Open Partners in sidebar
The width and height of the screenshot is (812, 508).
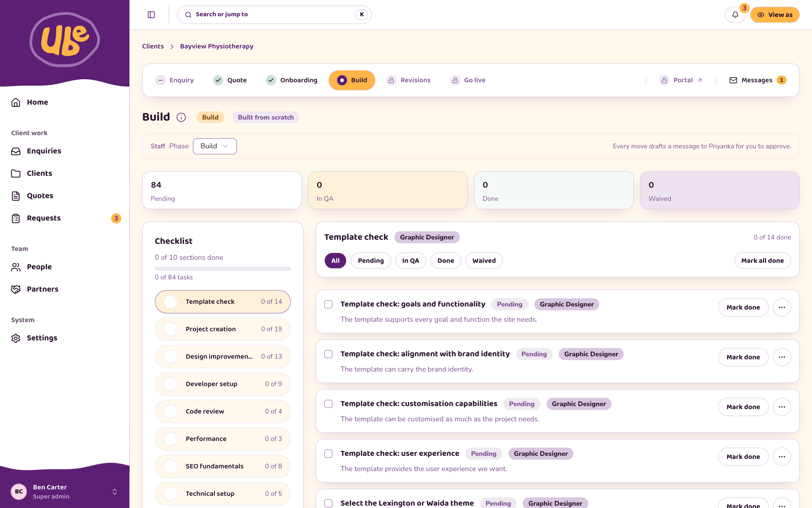pos(65,289)
